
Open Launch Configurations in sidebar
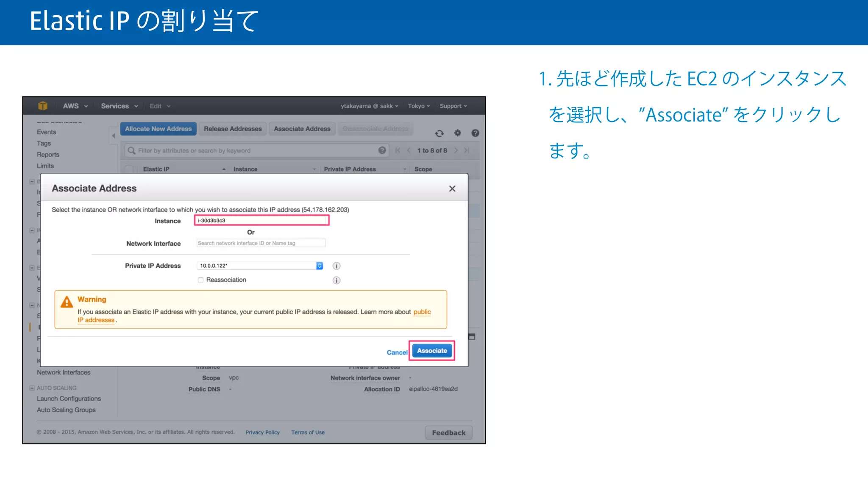point(69,399)
